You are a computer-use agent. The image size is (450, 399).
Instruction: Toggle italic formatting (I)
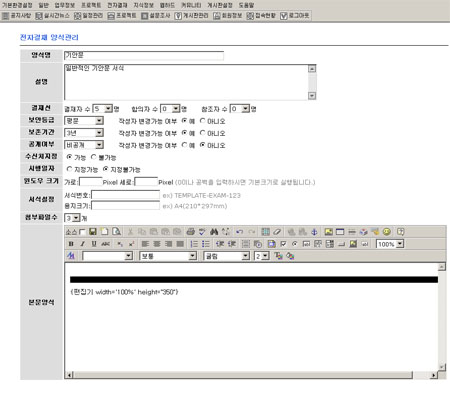tap(82, 244)
